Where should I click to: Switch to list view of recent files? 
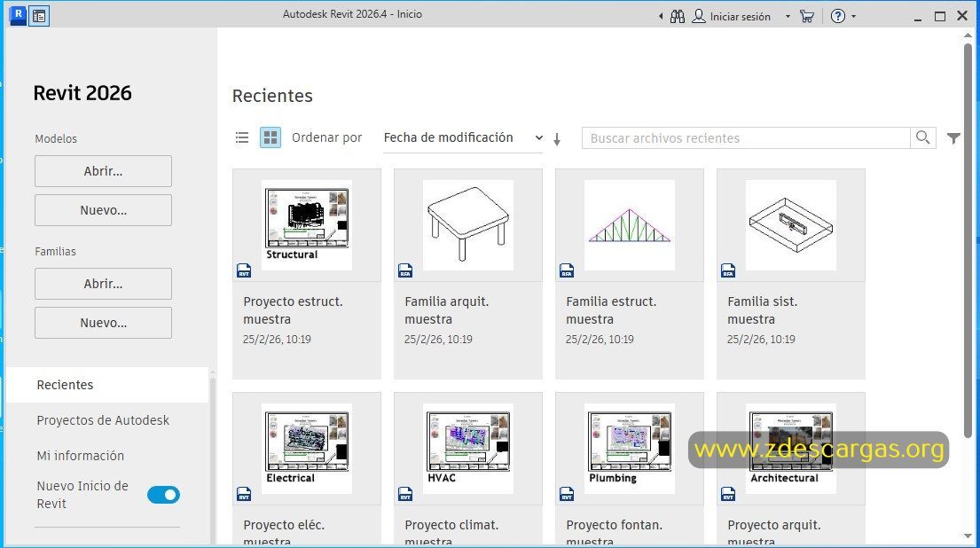click(242, 137)
